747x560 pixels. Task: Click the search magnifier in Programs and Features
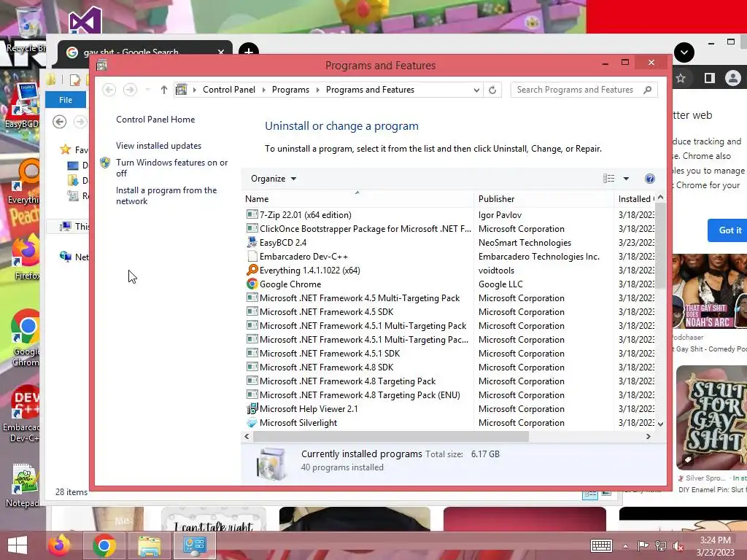click(x=648, y=90)
